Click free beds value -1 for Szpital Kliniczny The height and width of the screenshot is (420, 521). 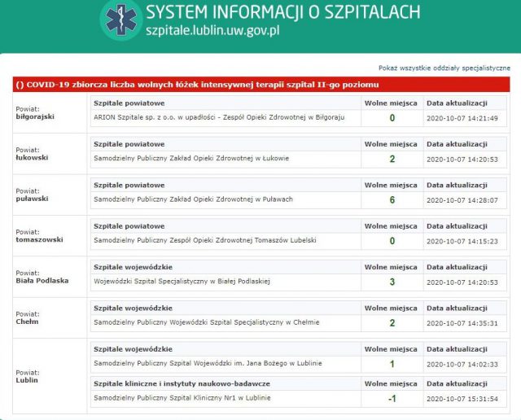click(392, 398)
